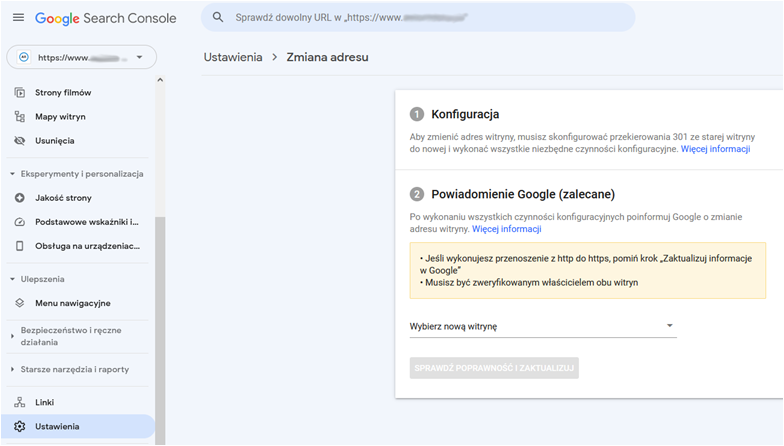Click the Powiadomienie Google (zalecane) heading

[523, 194]
